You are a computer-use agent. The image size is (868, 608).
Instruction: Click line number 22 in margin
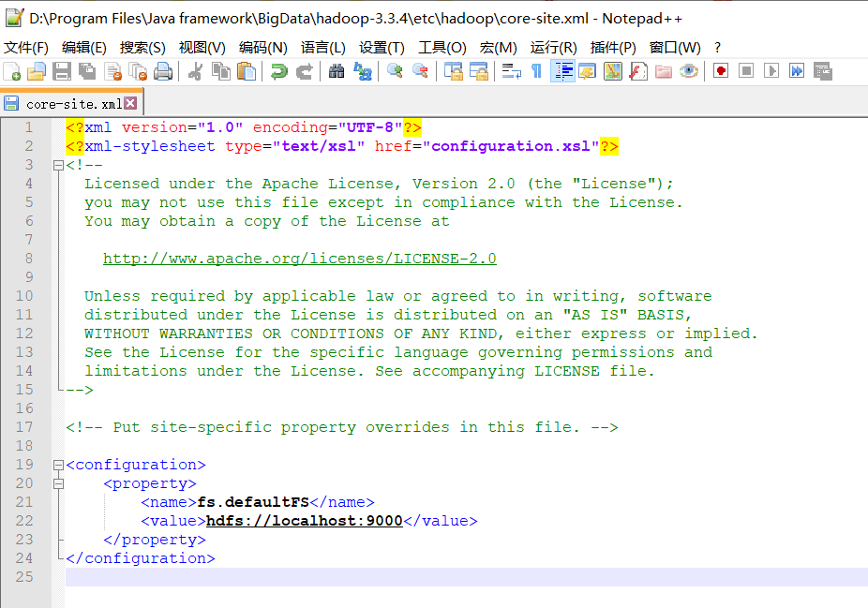point(24,521)
